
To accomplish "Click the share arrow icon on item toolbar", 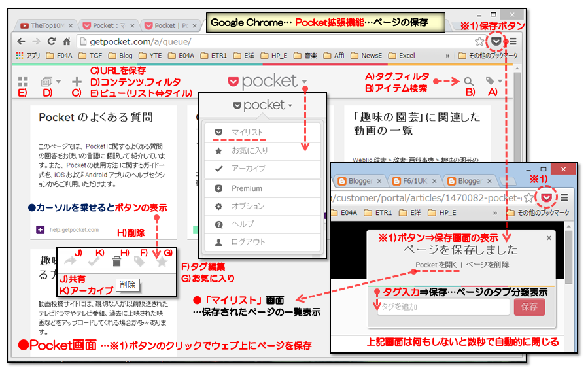I will [71, 262].
